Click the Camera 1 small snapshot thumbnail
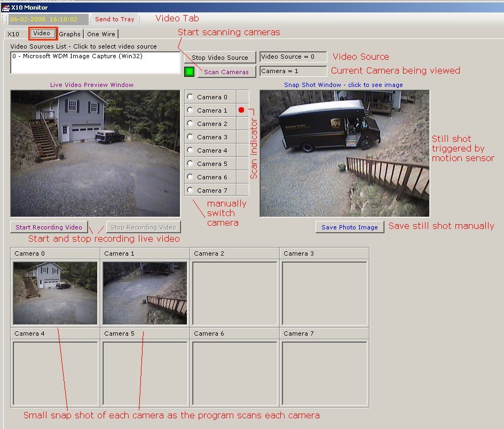 145,293
